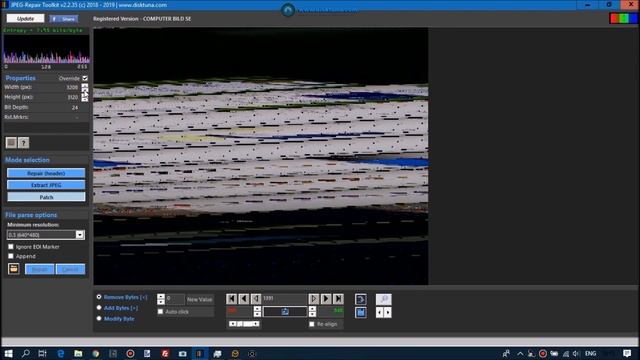Image resolution: width=640 pixels, height=360 pixels.
Task: Toggle the Re-align checkbox
Action: [312, 324]
